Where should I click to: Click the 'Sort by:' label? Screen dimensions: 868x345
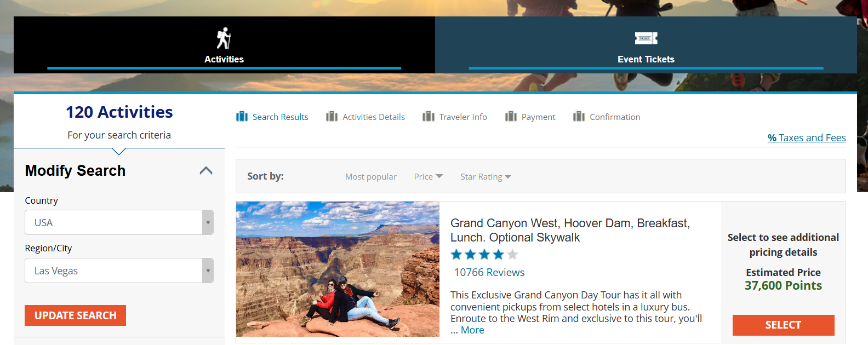(265, 176)
